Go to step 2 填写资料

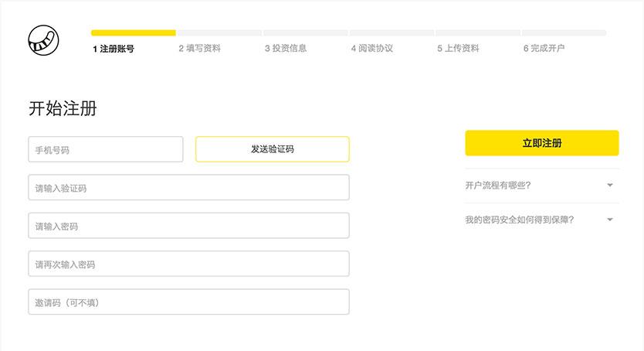click(199, 48)
